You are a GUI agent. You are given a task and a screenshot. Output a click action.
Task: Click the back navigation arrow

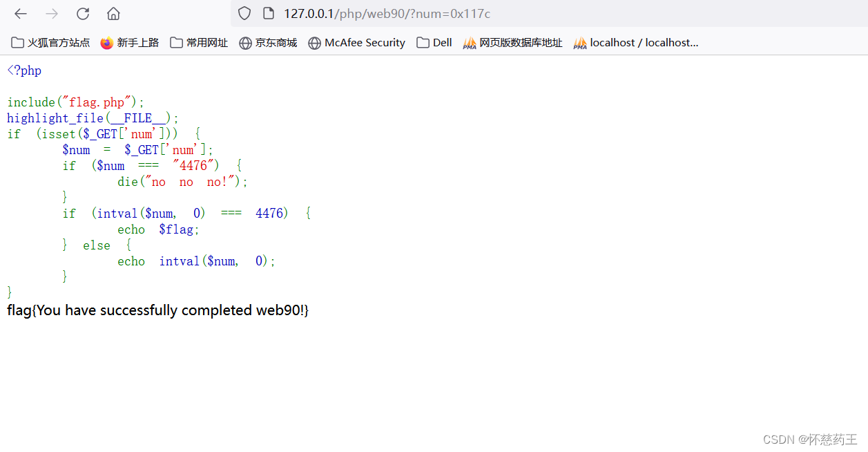20,13
